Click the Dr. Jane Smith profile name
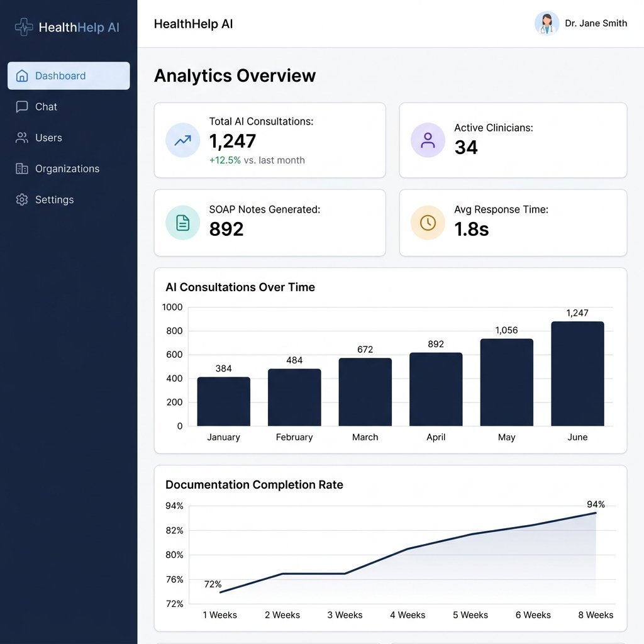Image resolution: width=644 pixels, height=644 pixels. (x=596, y=23)
